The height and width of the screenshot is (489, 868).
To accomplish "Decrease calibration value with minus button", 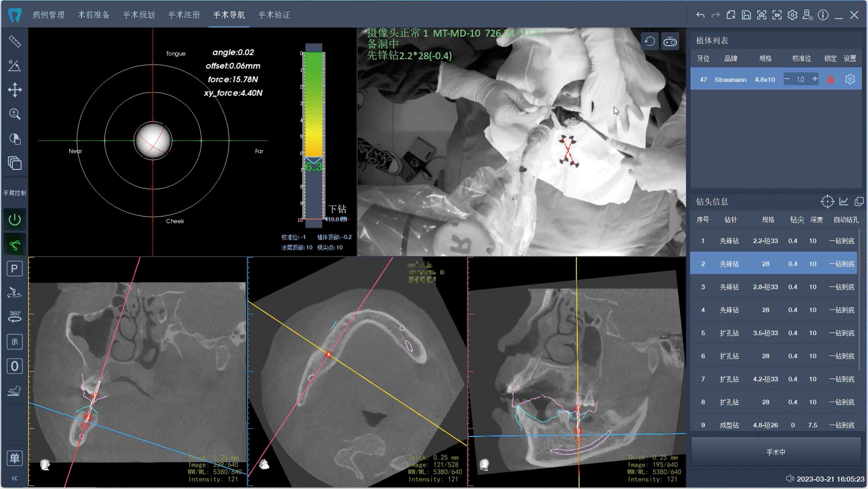I will tap(787, 79).
